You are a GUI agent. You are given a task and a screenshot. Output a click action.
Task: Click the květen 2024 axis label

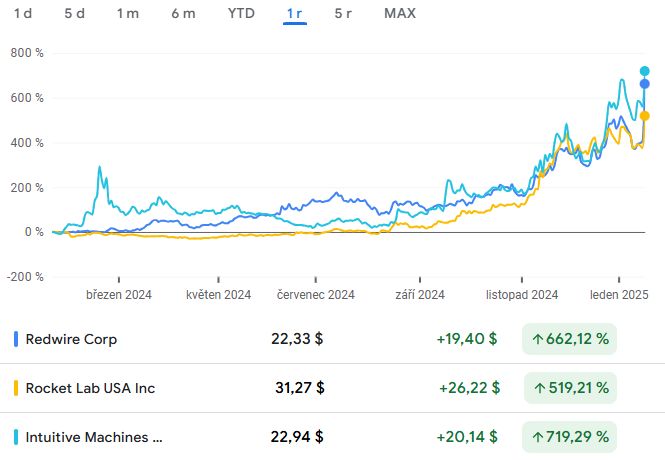[218, 294]
